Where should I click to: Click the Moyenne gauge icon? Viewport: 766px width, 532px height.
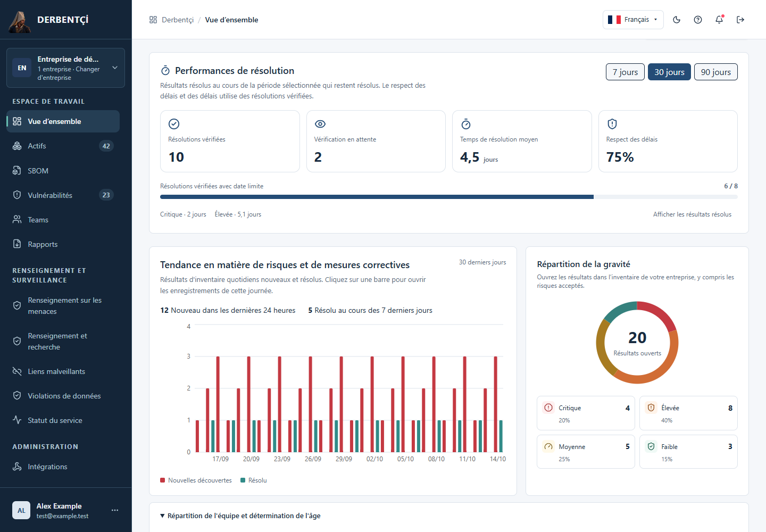548,446
